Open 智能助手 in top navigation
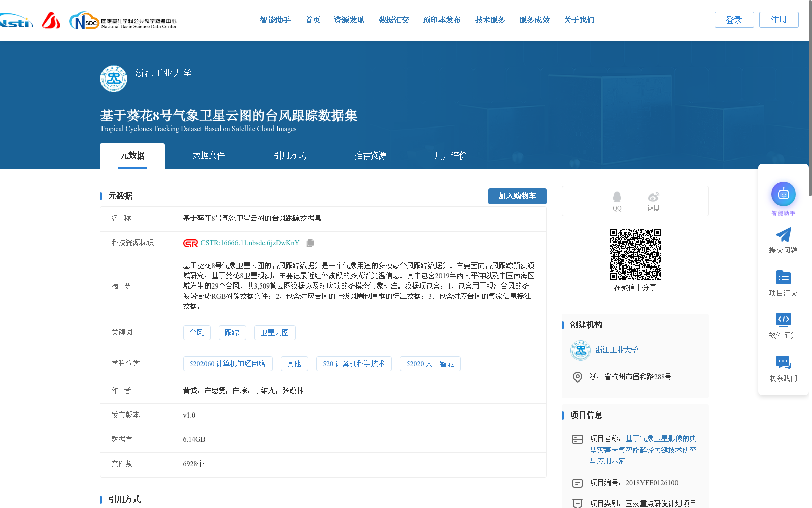812x508 pixels. 276,20
